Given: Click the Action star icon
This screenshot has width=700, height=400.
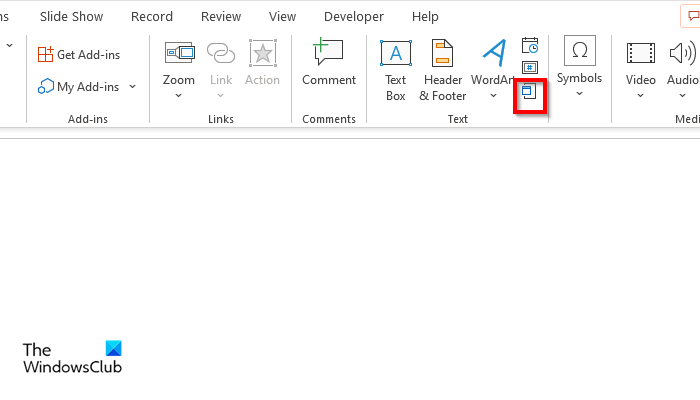Looking at the screenshot, I should [262, 54].
